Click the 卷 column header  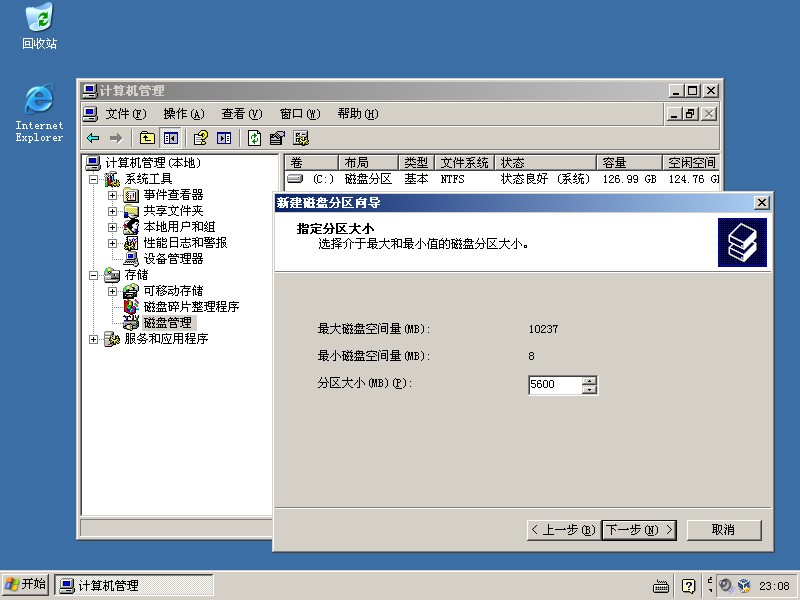[311, 163]
